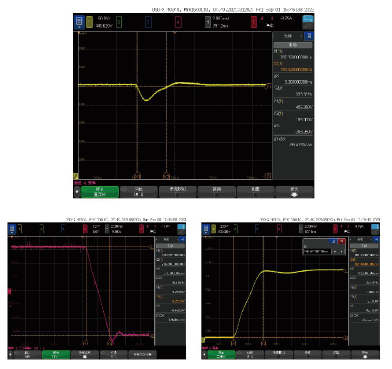
Task: Select the green highlighted softkey under the magenta falling waveform
Action: [56, 354]
